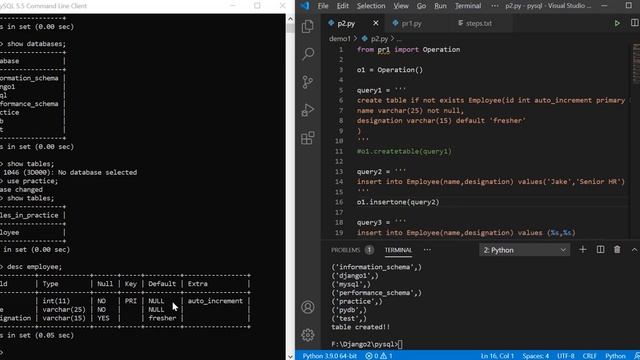This screenshot has height=360, width=640.
Task: Click demo1 folder in breadcrumb
Action: (340, 39)
